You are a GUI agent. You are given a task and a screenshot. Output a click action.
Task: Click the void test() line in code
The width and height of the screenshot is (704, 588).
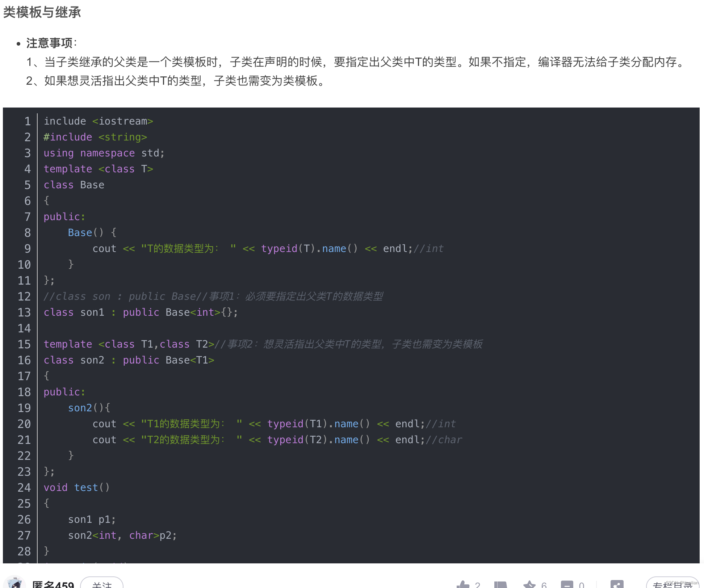(x=76, y=487)
